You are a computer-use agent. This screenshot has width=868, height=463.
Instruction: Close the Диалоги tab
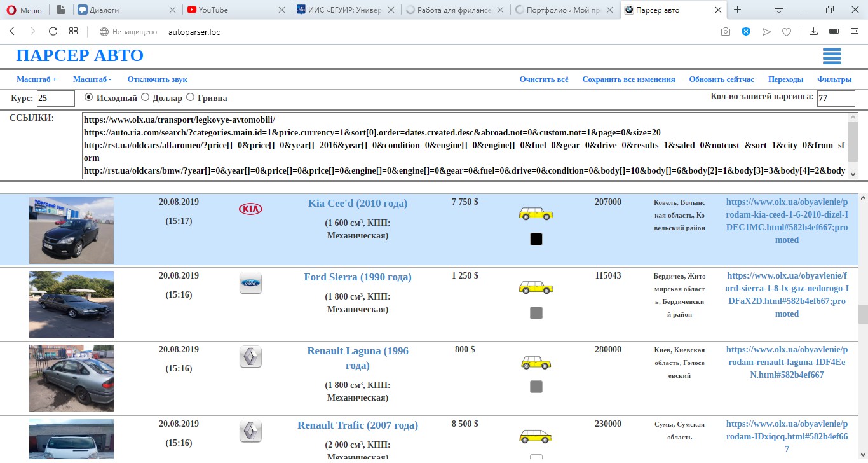click(173, 10)
